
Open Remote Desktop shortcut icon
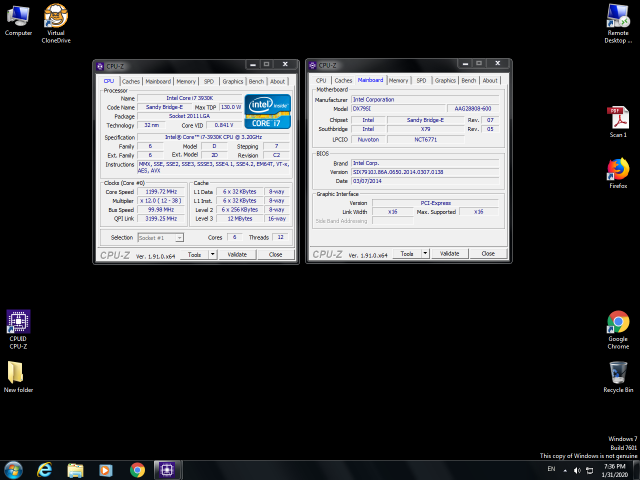coord(618,24)
